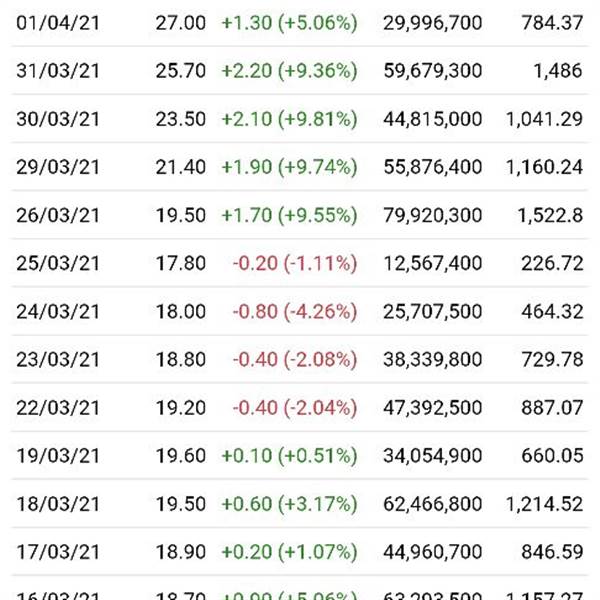Screen dimensions: 600x600
Task: Select volume 62,466,800 on 18/03/21
Action: [433, 504]
